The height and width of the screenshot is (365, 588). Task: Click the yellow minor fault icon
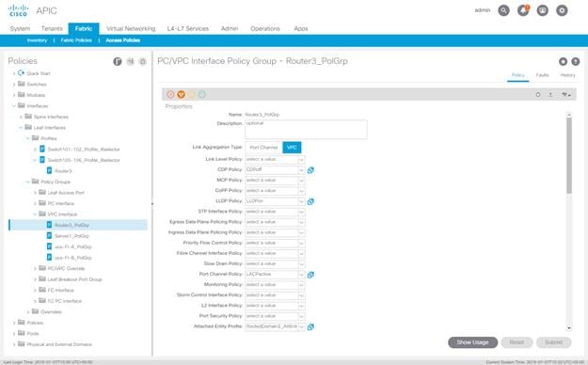tap(192, 94)
